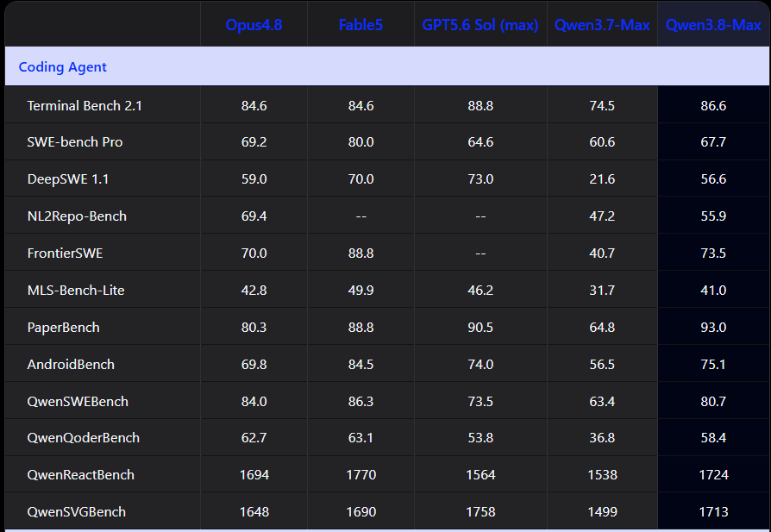Select the 69.8 AndroidBench score

click(254, 365)
